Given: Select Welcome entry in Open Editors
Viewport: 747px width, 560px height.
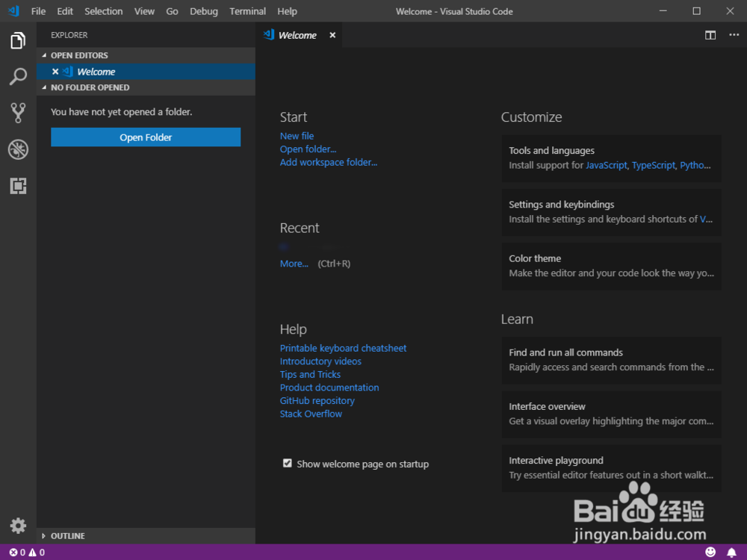Looking at the screenshot, I should point(146,72).
